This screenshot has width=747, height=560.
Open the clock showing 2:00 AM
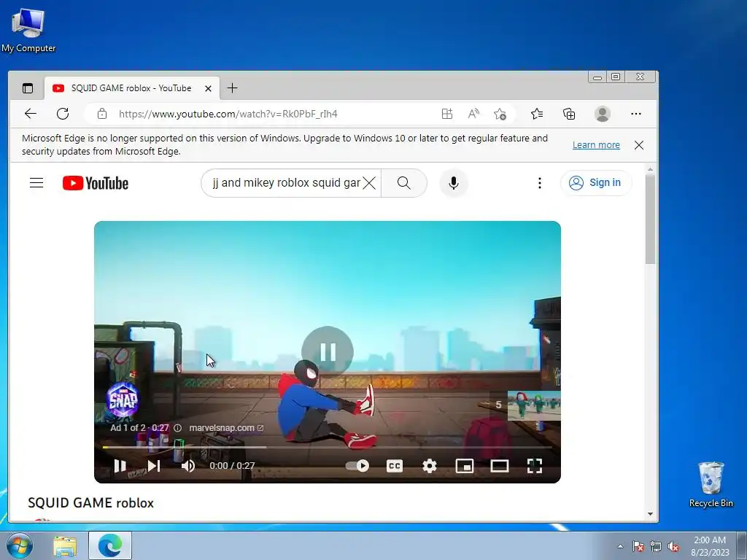pyautogui.click(x=710, y=545)
